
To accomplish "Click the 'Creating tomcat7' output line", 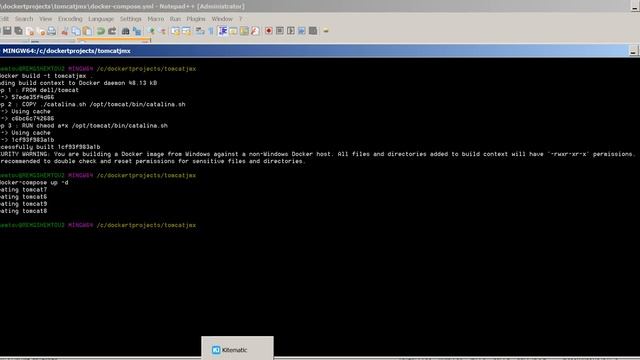I will 24,190.
